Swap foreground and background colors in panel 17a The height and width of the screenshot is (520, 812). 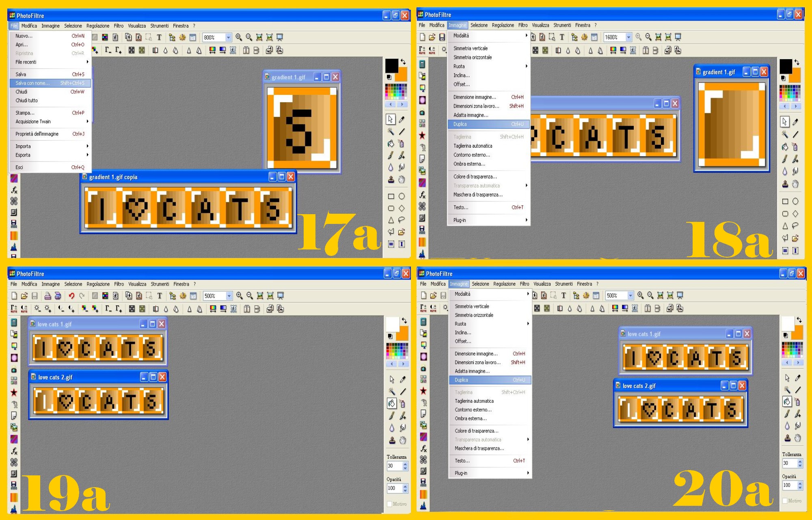[x=403, y=62]
